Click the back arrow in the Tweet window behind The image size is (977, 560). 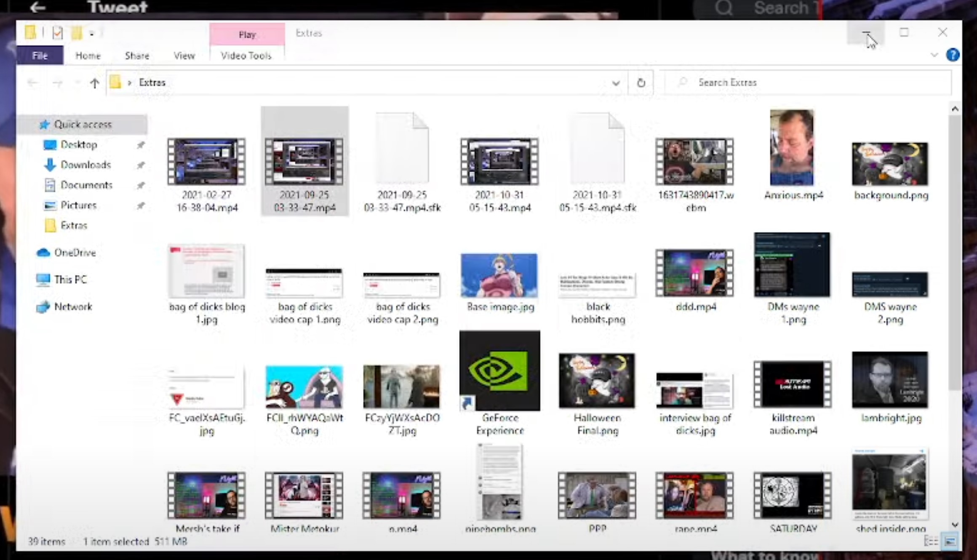click(x=38, y=7)
